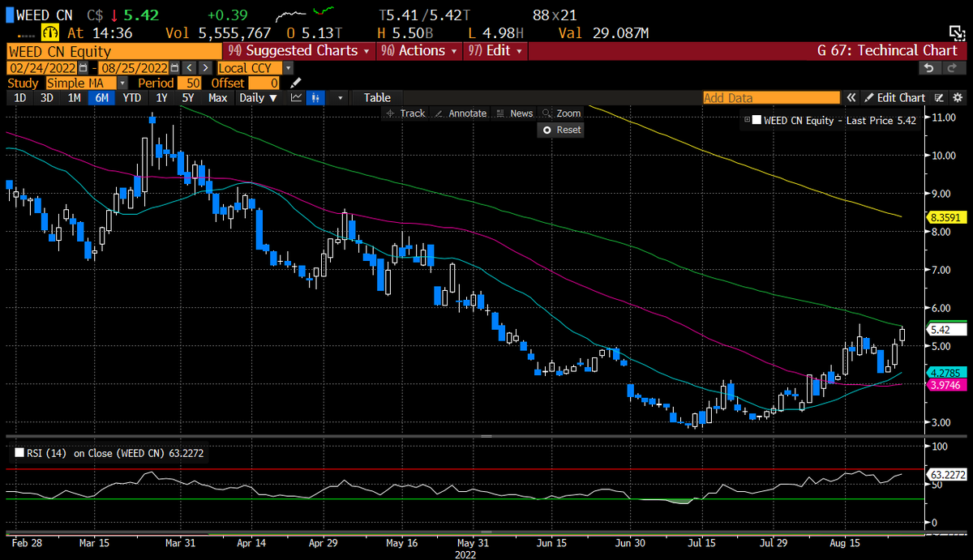Screen dimensions: 973x560
Task: Select the 1D time range
Action: click(x=20, y=97)
